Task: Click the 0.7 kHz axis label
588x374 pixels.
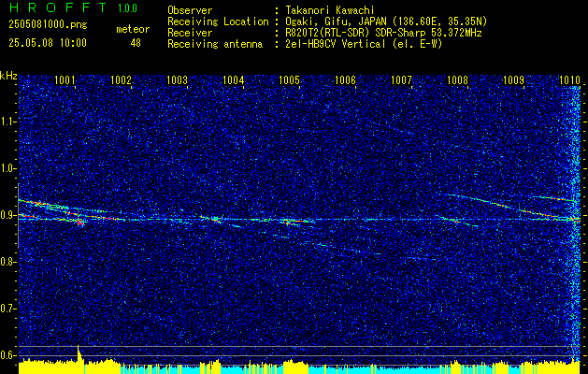Action: pos(8,309)
